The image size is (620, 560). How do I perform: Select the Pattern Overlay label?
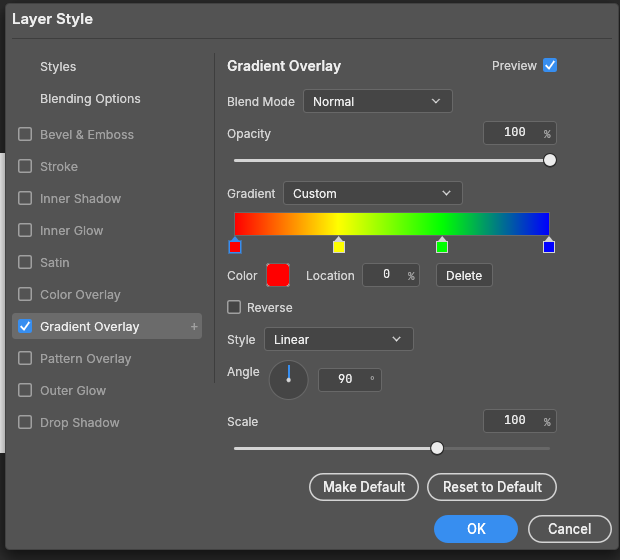pyautogui.click(x=85, y=359)
